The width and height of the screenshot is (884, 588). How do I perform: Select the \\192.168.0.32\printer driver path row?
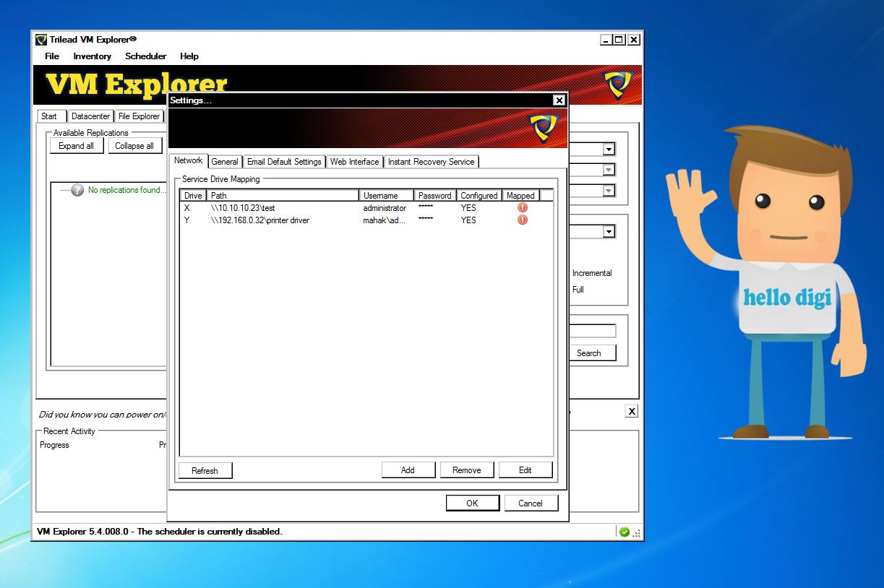pos(260,220)
